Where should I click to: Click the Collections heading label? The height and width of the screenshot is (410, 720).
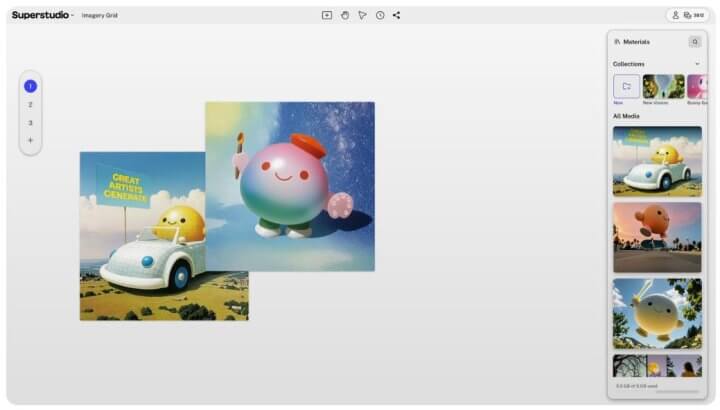tap(629, 64)
